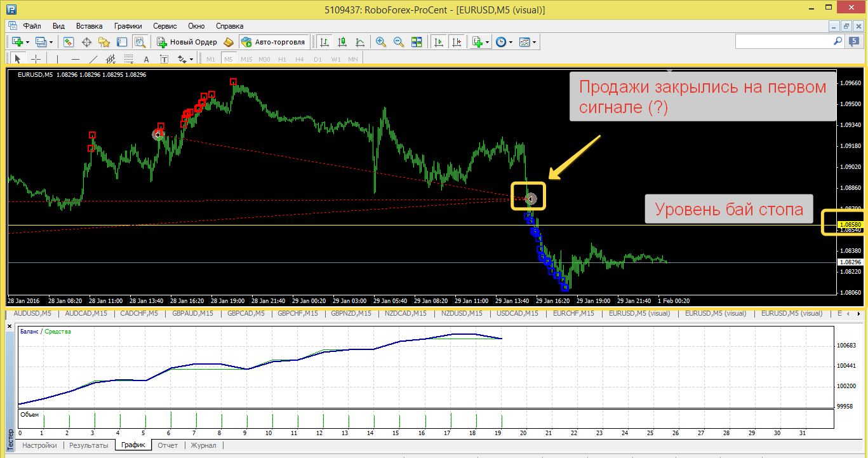Open the USDCAD,M15 chart tab
The image size is (868, 458).
tap(517, 313)
